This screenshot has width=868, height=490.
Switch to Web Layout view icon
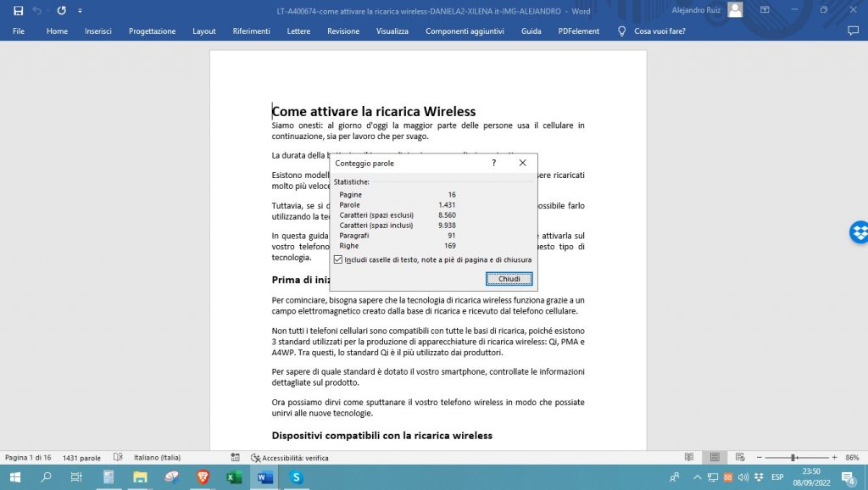[739, 458]
